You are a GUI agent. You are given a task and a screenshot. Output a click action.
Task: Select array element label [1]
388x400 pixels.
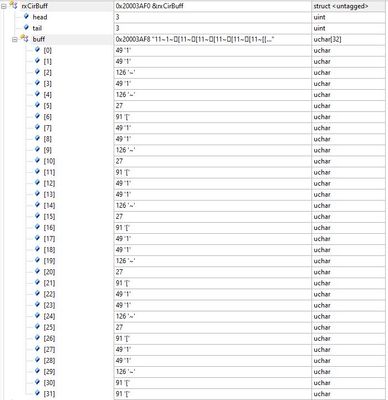point(48,62)
